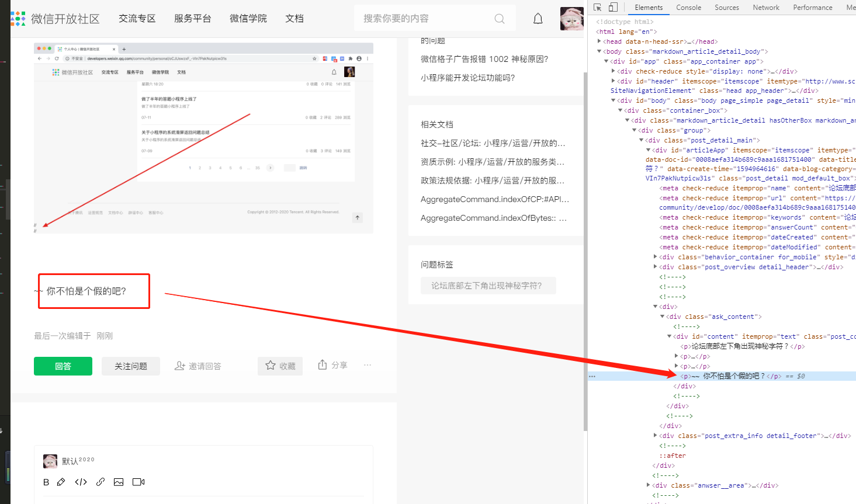Insert a video in the editor

138,482
